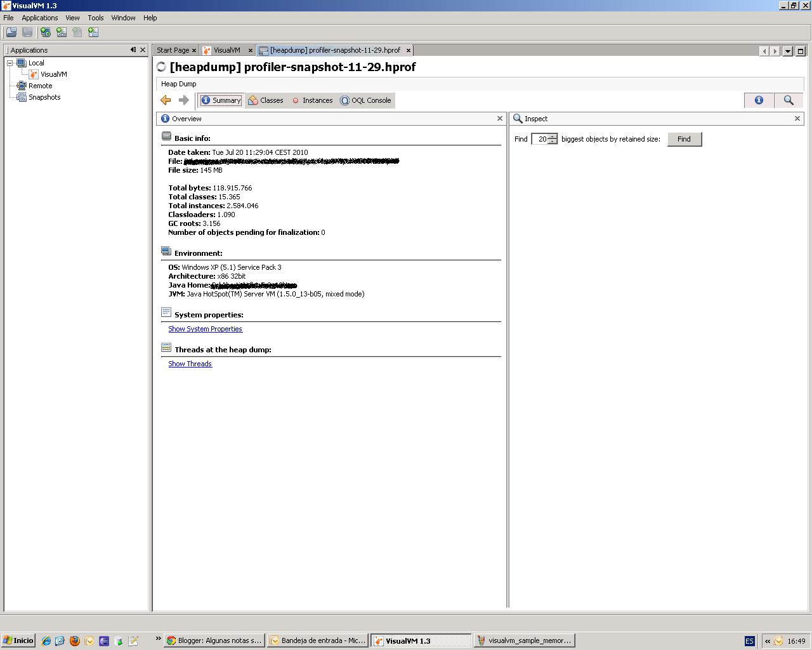This screenshot has width=812, height=650.
Task: Decrease the biggest objects count spinner
Action: point(553,142)
